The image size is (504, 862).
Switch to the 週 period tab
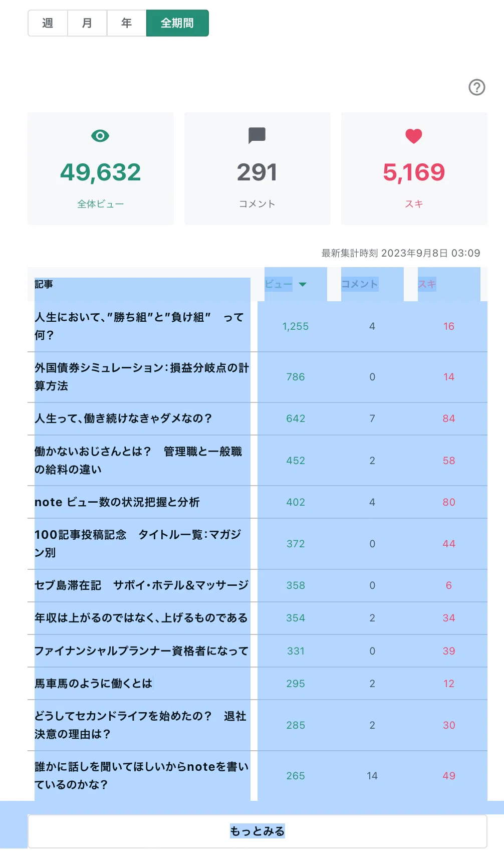(x=48, y=23)
